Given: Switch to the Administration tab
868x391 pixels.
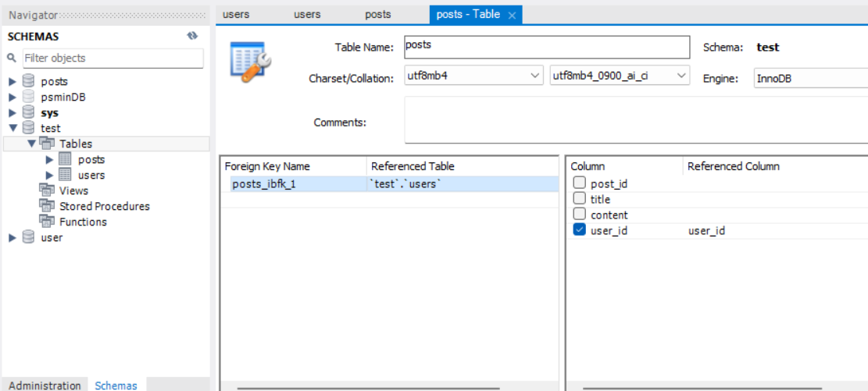Looking at the screenshot, I should pos(45,385).
